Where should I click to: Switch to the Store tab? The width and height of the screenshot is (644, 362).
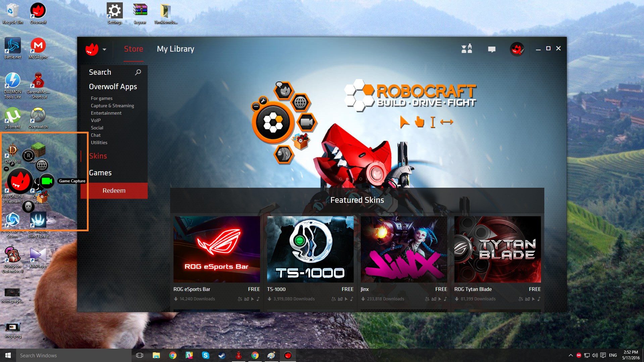[x=134, y=49]
